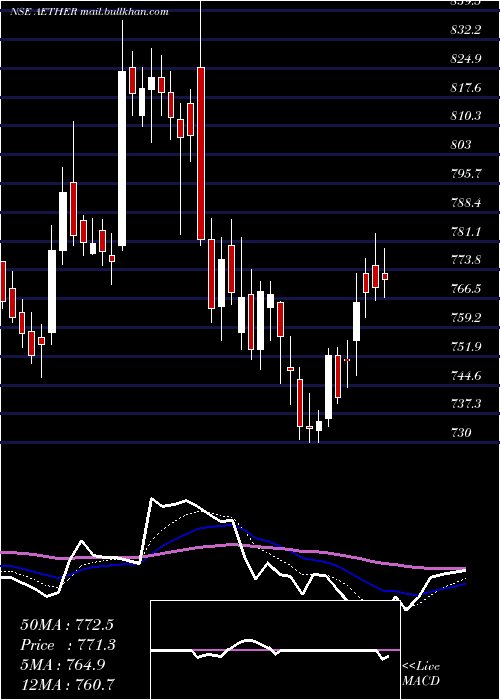
Task: Click the 824.9 price axis label
Action: 466,58
